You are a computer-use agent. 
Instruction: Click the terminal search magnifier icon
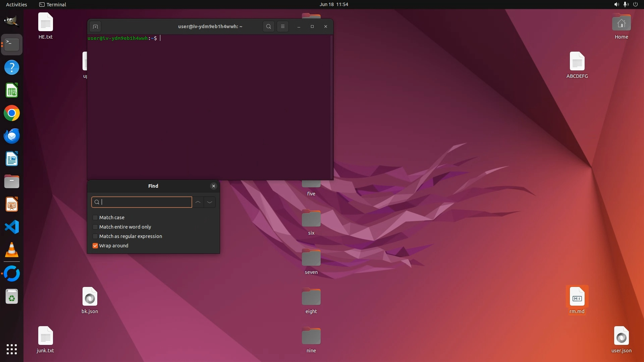[268, 26]
